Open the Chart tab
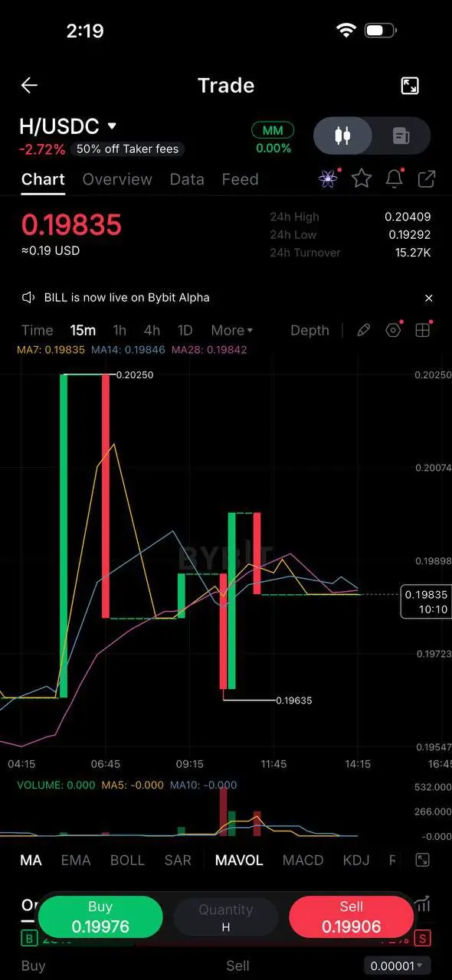Viewport: 452px width, 980px height. coord(43,179)
